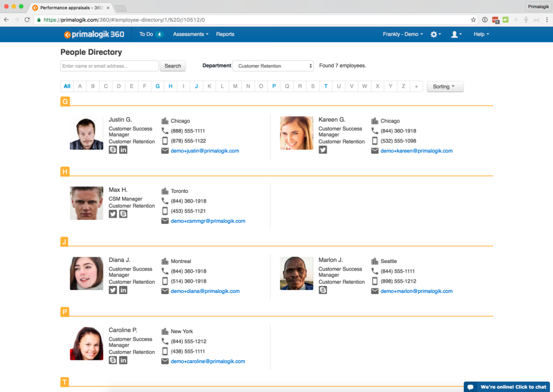This screenshot has width=553, height=392.
Task: Open Marlon J.'s Skype icon
Action: coord(323,290)
